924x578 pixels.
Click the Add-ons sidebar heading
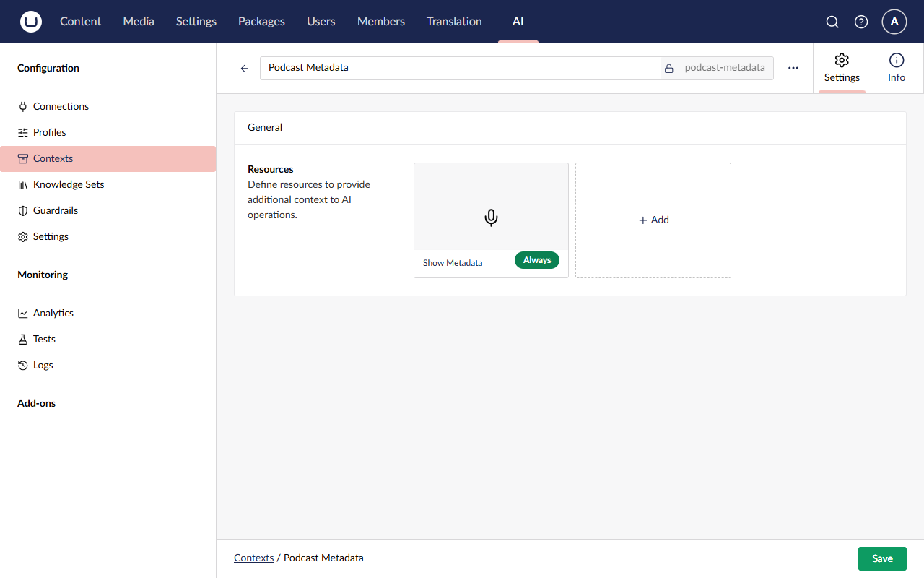coord(37,403)
